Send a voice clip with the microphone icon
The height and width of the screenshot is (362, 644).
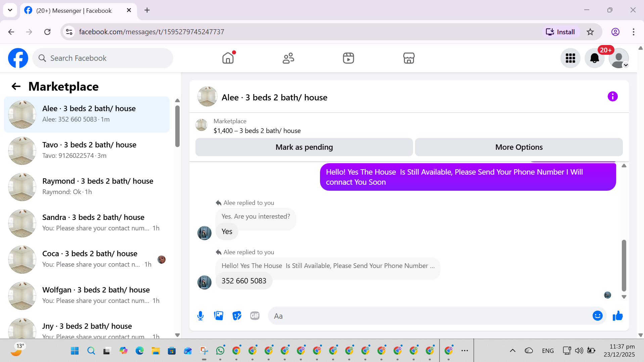[x=200, y=316]
